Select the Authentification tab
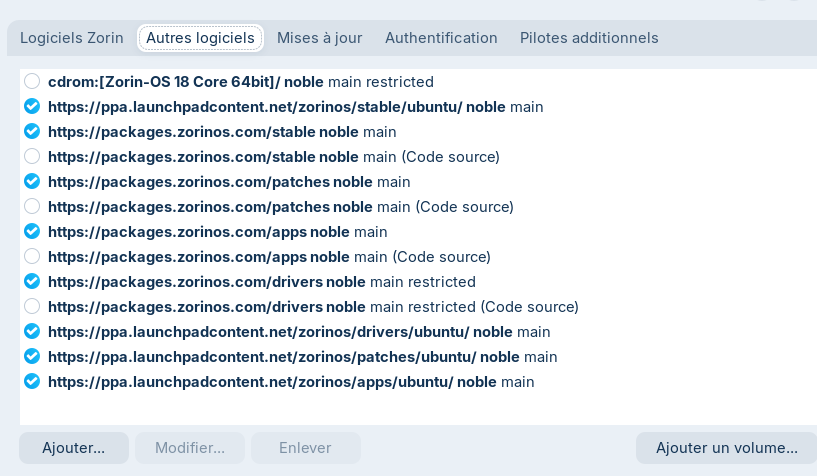 [441, 38]
